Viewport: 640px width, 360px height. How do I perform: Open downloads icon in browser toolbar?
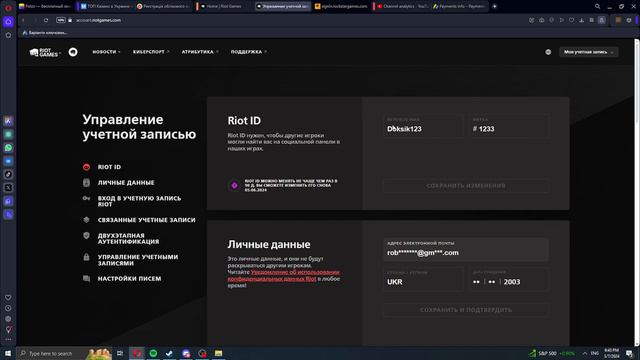[582, 20]
